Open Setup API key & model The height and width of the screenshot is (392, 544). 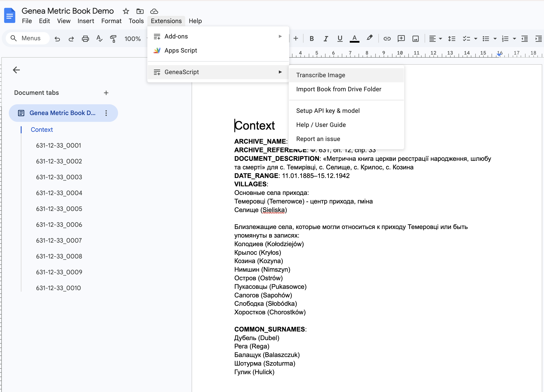click(328, 110)
